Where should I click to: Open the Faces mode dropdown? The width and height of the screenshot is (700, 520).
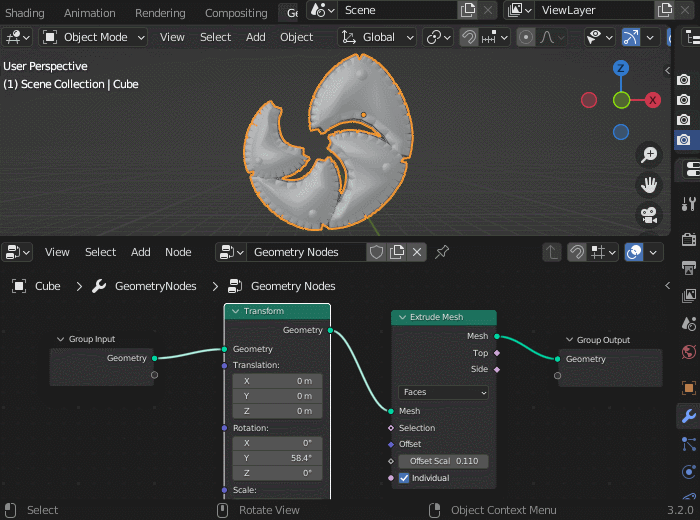tap(443, 392)
